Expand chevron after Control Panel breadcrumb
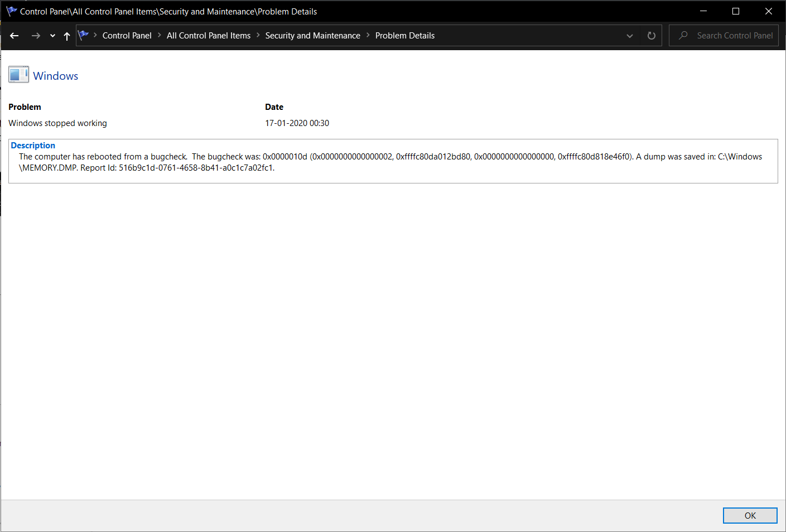Image resolution: width=786 pixels, height=532 pixels. (x=160, y=35)
